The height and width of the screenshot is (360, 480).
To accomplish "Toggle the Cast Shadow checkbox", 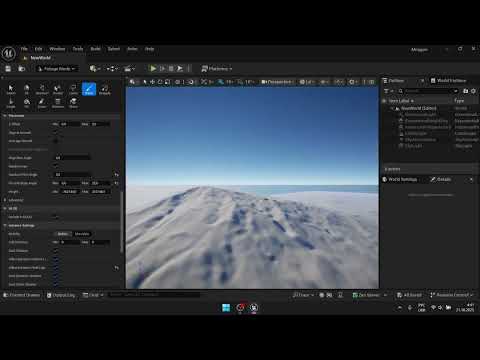I will 56,251.
